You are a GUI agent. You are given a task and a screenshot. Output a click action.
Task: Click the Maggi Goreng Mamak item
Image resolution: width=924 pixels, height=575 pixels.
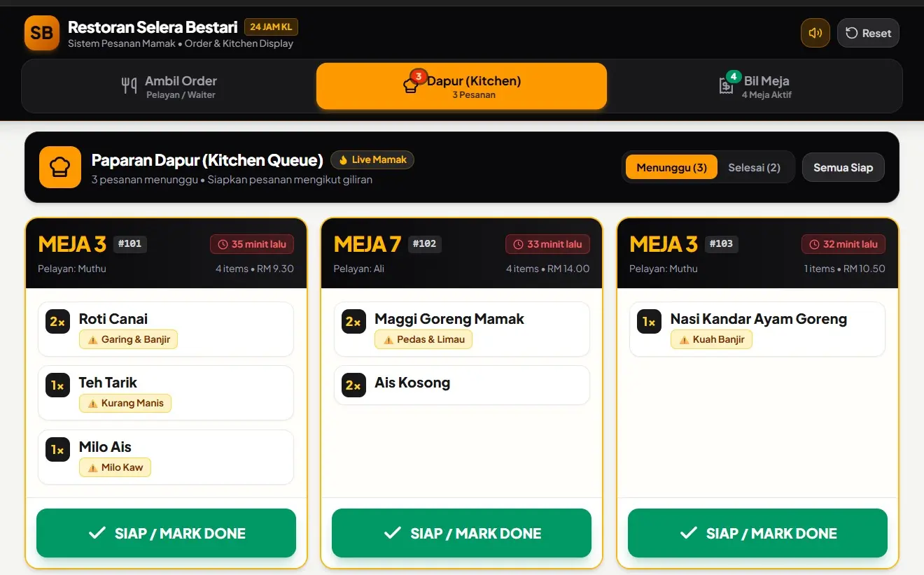click(461, 329)
